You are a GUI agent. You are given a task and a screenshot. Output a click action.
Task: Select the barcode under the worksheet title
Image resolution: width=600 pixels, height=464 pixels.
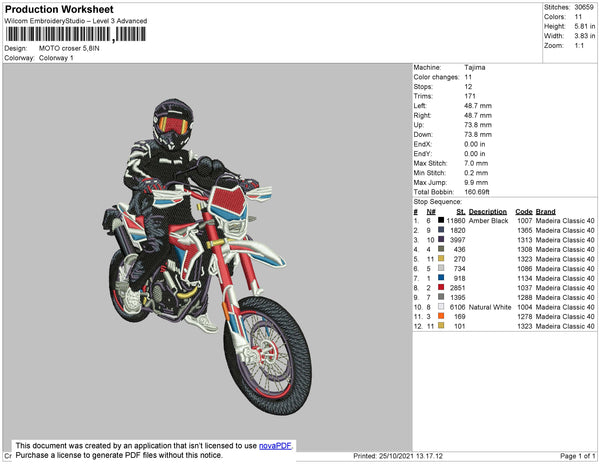pyautogui.click(x=75, y=34)
